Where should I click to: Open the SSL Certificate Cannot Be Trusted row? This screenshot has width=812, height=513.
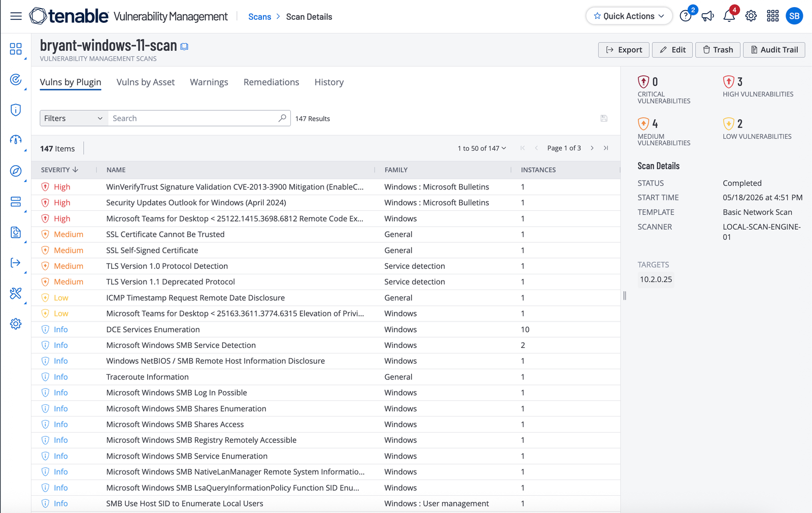click(326, 234)
